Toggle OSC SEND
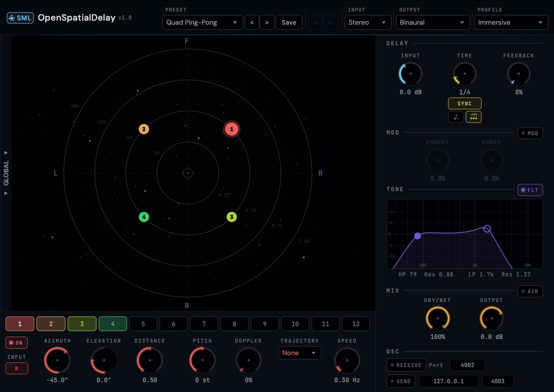This screenshot has height=392, width=554. click(401, 382)
